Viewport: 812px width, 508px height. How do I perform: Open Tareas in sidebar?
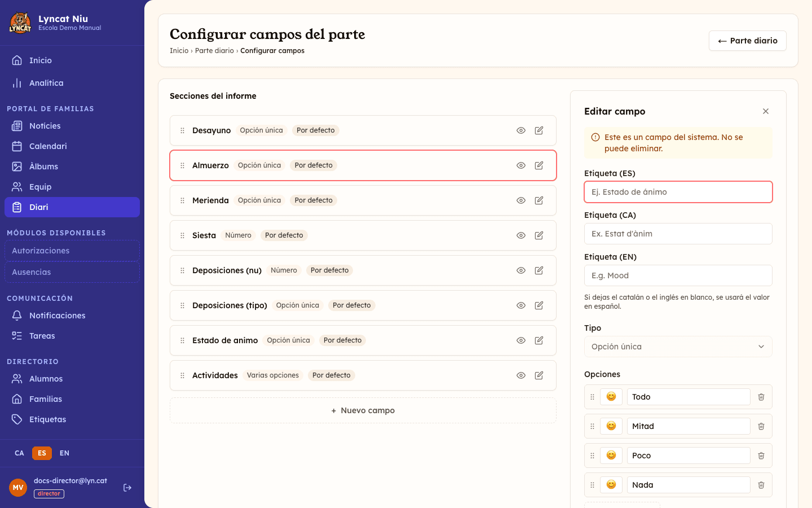[72, 336]
